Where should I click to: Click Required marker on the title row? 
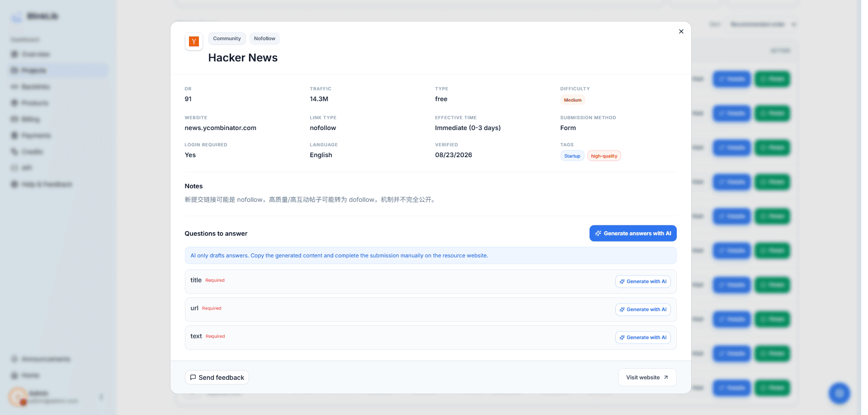[215, 280]
